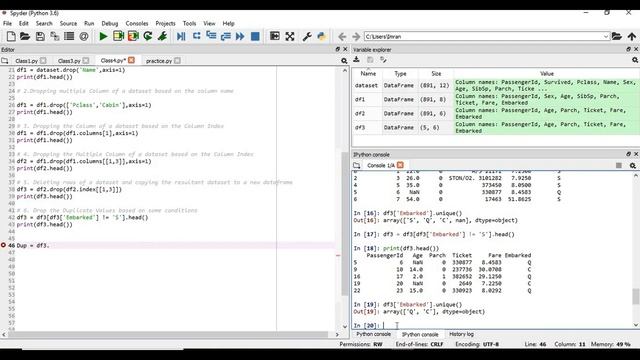640x360 pixels.
Task: Click the Name column header in Variable explorer
Action: click(x=368, y=73)
